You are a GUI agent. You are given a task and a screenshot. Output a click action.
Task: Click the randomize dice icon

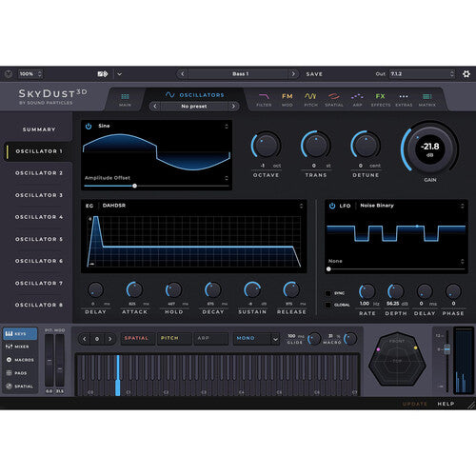point(103,74)
